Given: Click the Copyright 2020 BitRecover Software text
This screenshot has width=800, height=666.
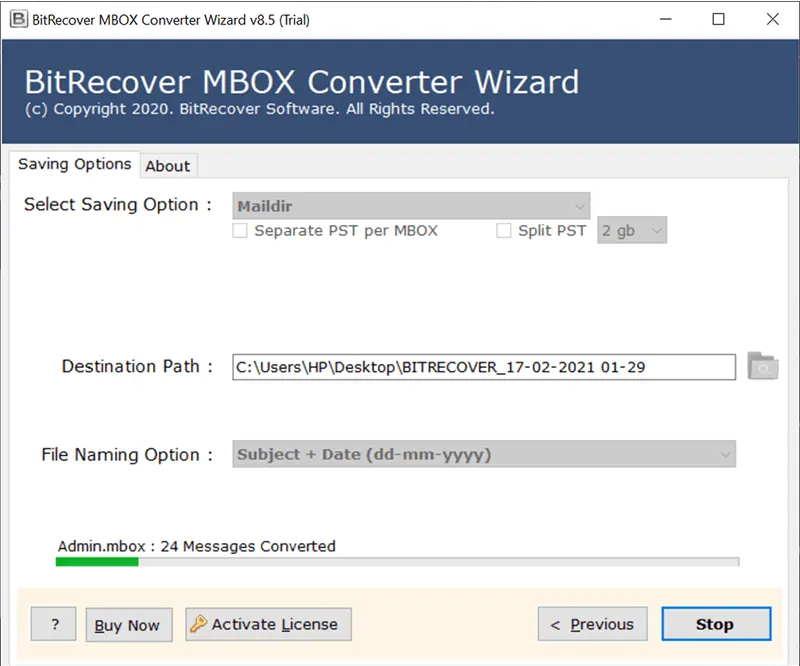Looking at the screenshot, I should coord(260,109).
